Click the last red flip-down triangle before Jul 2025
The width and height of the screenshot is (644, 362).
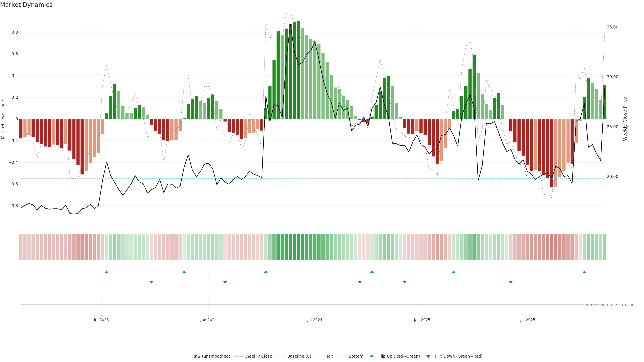point(511,282)
